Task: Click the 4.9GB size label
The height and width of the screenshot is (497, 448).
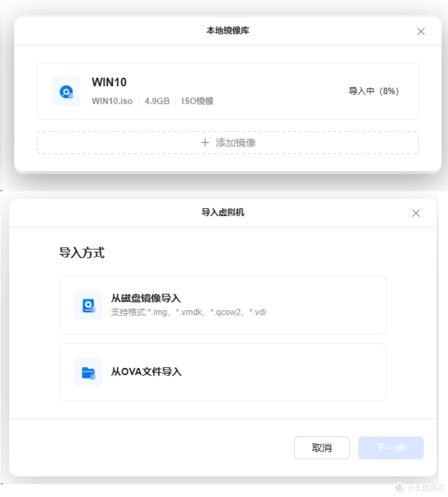Action: 157,101
